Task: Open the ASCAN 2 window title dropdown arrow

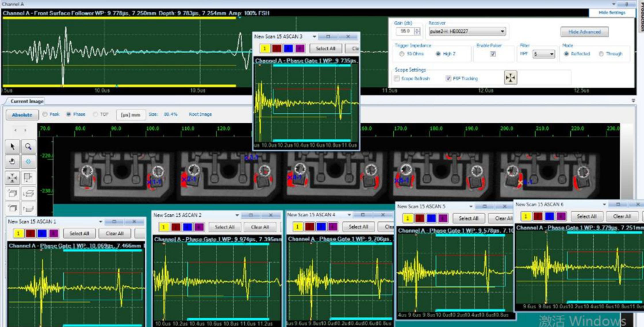Action: pos(237,215)
